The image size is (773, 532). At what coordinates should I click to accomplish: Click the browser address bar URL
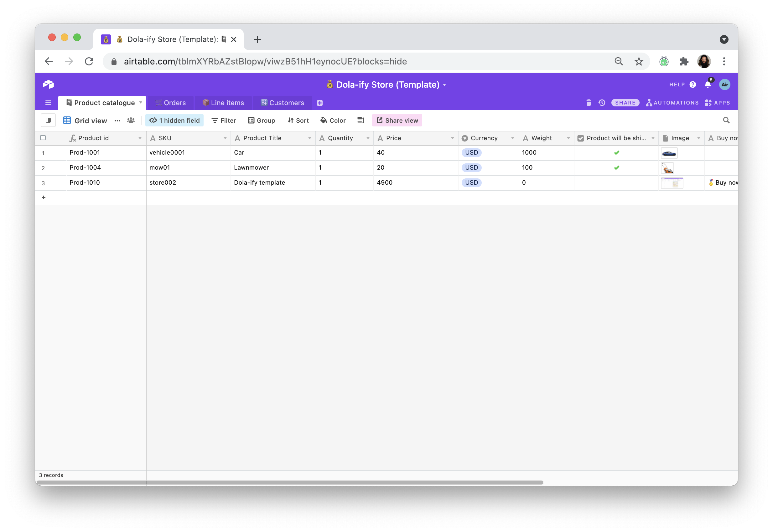pyautogui.click(x=265, y=61)
